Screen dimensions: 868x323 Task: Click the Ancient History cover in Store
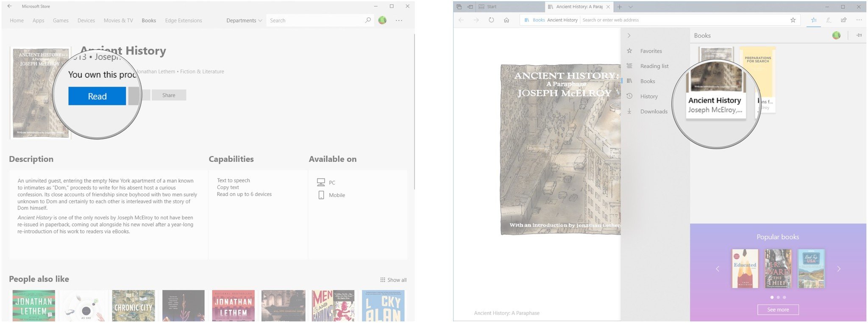(41, 93)
